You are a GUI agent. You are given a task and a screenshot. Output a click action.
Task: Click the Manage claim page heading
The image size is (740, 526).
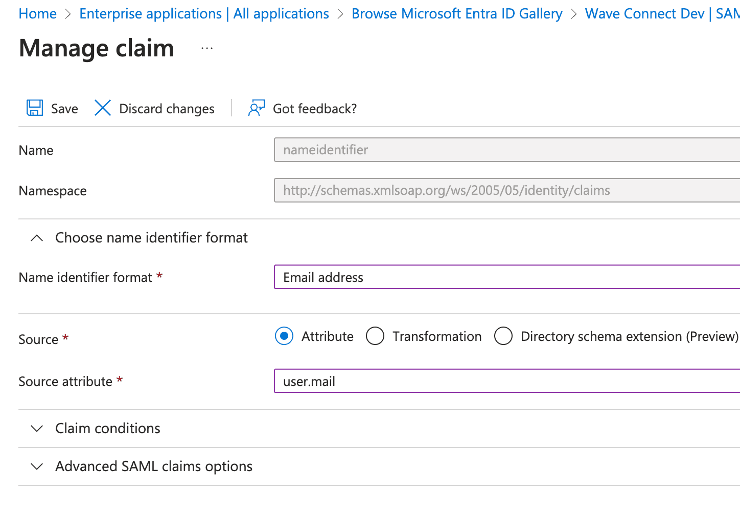(96, 48)
